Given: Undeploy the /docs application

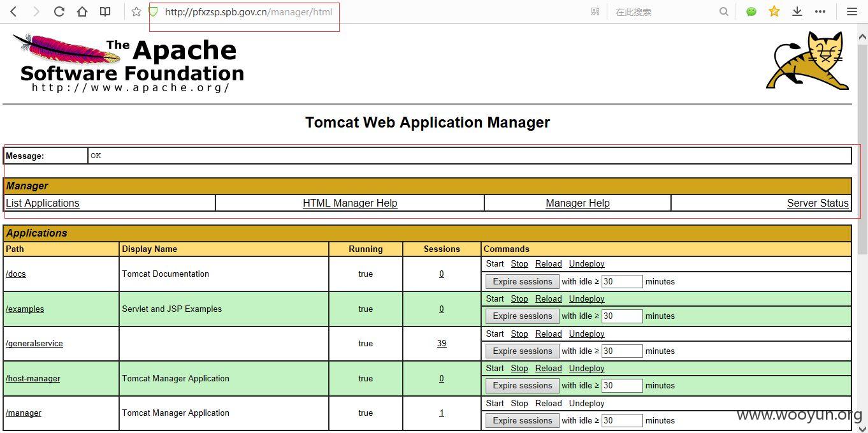Looking at the screenshot, I should 587,263.
